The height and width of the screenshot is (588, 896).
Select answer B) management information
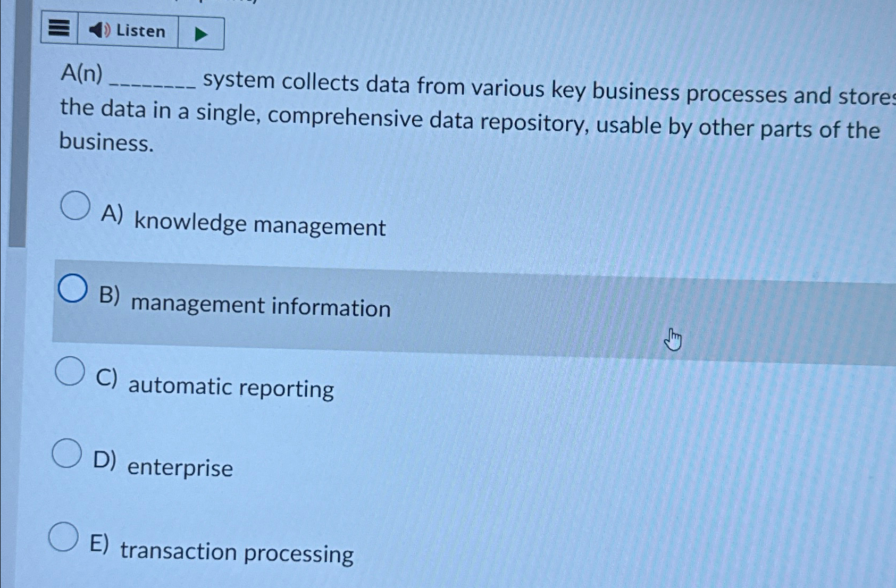pos(73,289)
